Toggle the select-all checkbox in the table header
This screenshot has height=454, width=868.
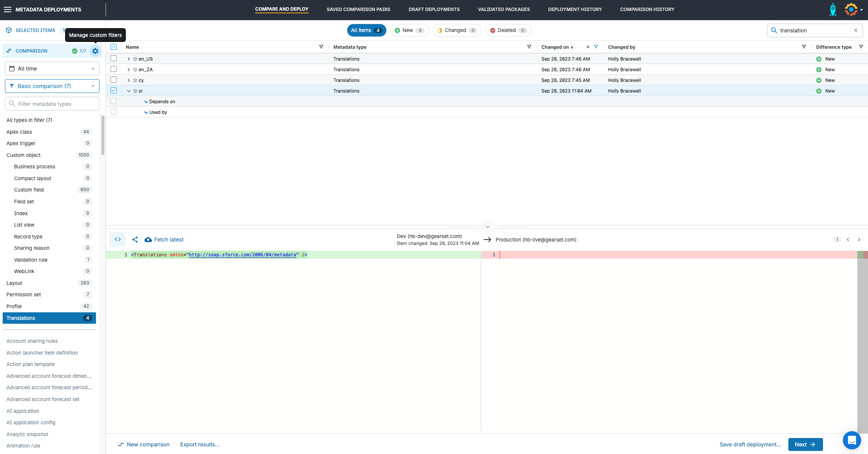[114, 46]
